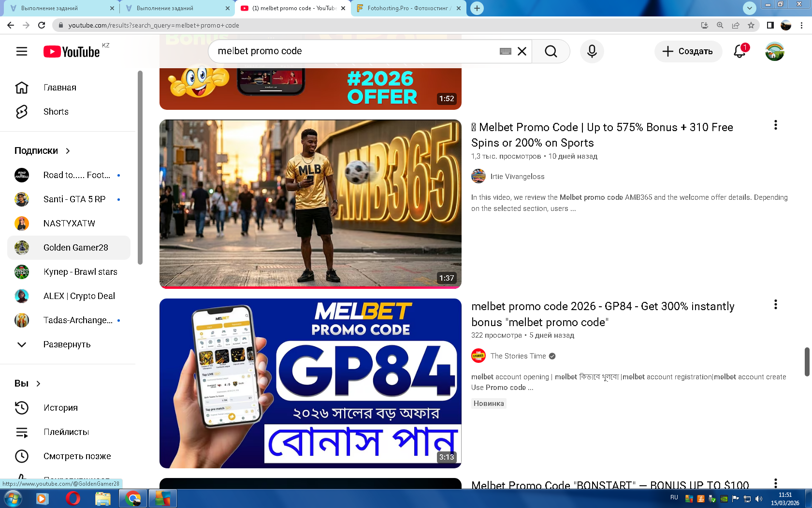Open tab search dropdown arrow
This screenshot has height=508, width=812.
[749, 8]
